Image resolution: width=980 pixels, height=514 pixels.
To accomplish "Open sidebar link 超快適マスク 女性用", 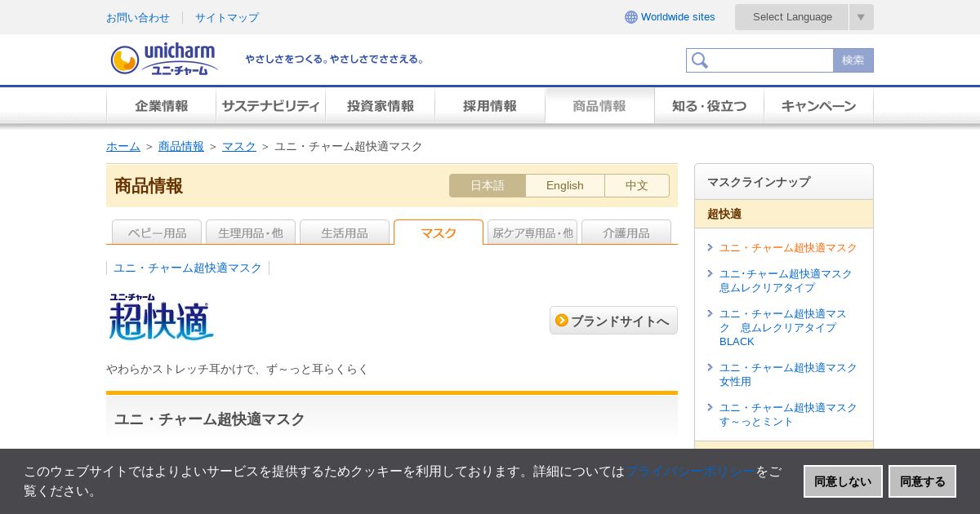I will tap(788, 374).
